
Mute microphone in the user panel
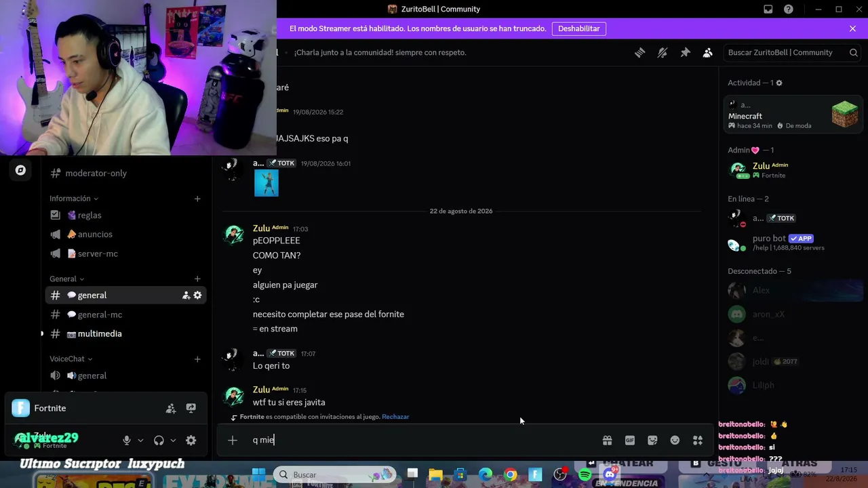[x=127, y=441]
